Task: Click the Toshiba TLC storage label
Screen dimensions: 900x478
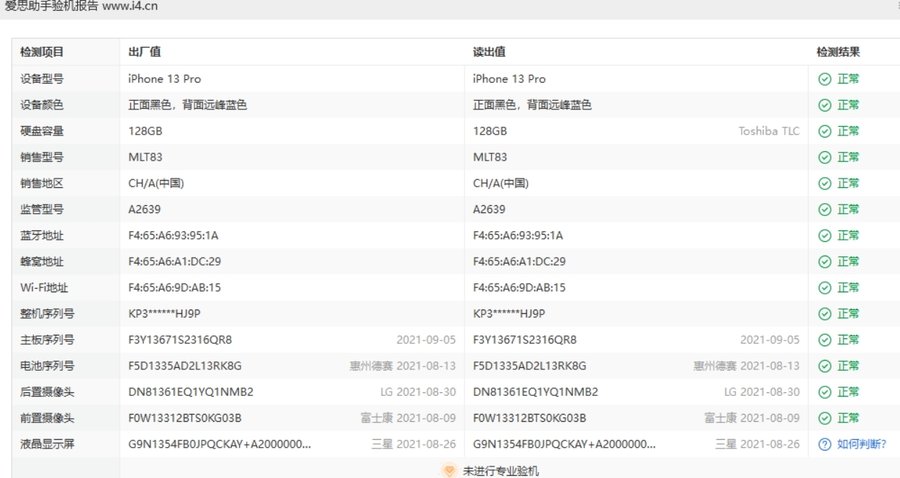Action: point(769,131)
